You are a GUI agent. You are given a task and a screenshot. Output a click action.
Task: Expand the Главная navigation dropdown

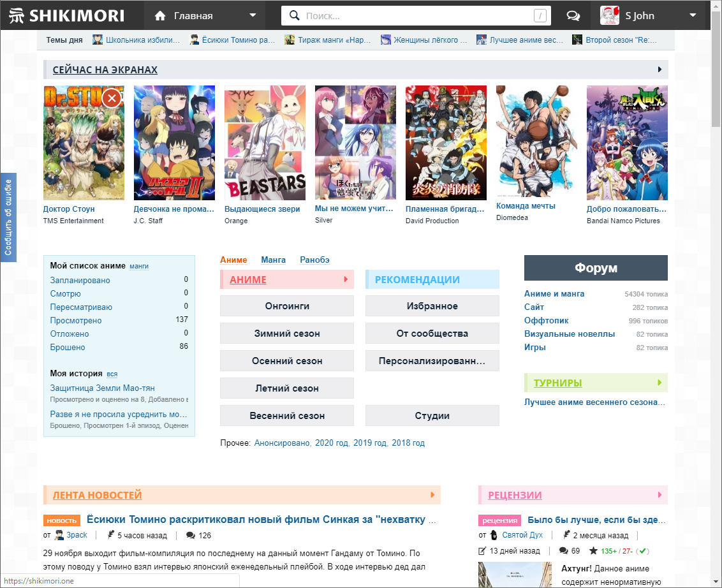click(253, 16)
